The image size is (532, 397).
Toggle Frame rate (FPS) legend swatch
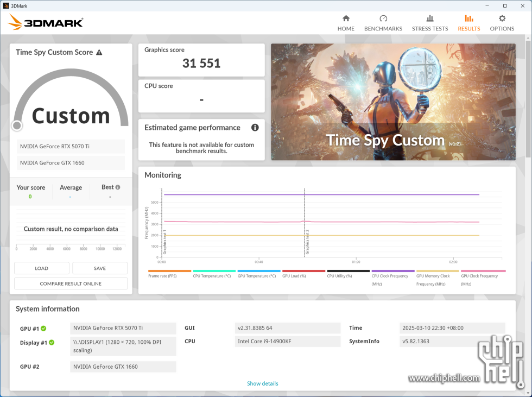(x=169, y=271)
